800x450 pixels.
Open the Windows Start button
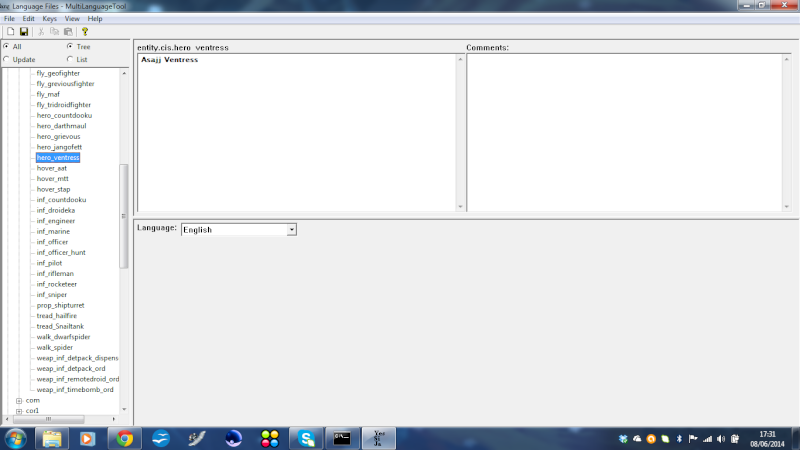point(15,439)
